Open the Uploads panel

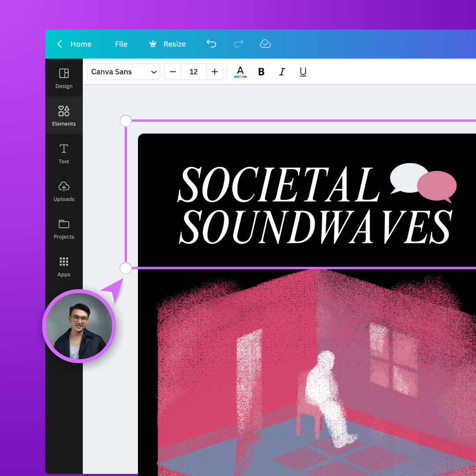[64, 191]
